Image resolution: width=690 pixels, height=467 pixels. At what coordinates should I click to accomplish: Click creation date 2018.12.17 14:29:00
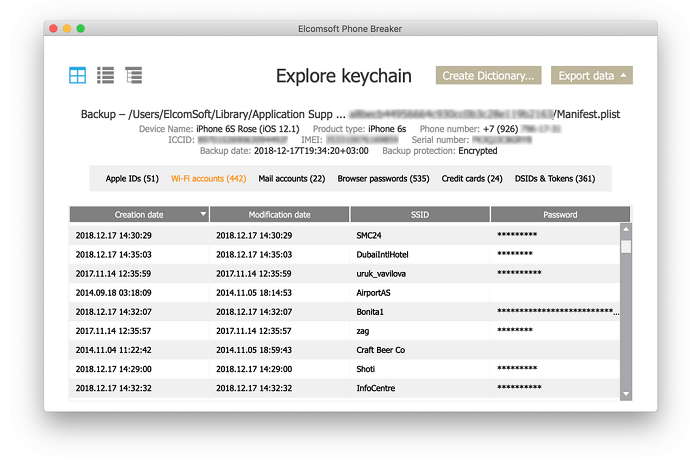click(x=114, y=369)
